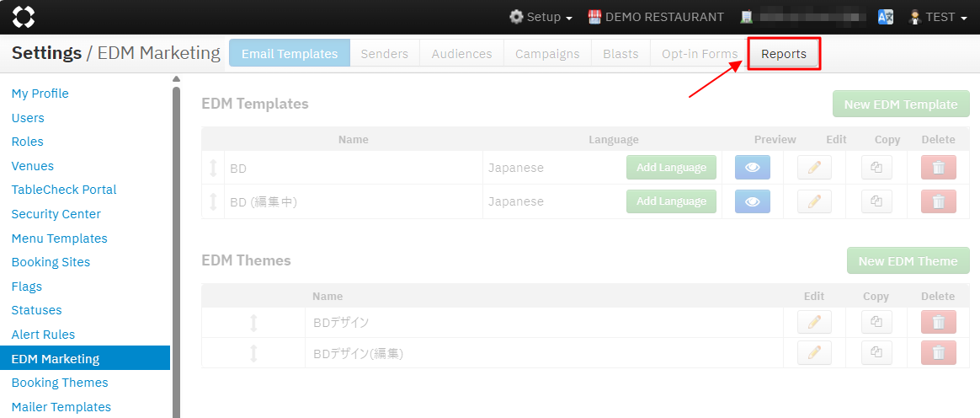Copy the BD (編集中) template
Image resolution: width=980 pixels, height=418 pixels.
876,201
